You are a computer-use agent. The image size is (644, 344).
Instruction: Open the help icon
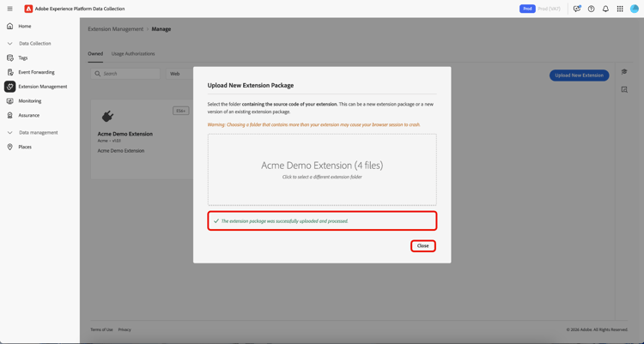click(x=591, y=9)
